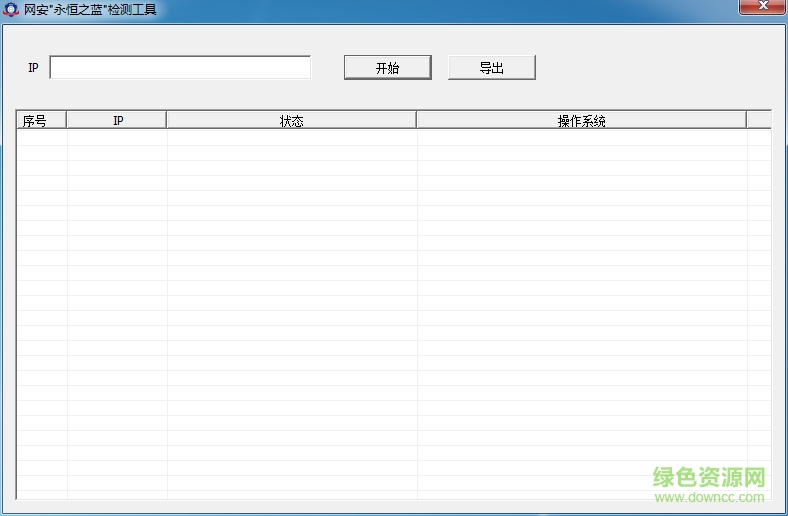Close the 永恒之蓝 detection tool window

(762, 6)
